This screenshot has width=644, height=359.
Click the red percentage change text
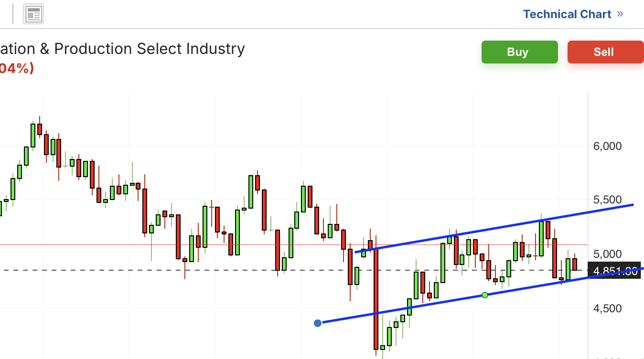tap(17, 69)
